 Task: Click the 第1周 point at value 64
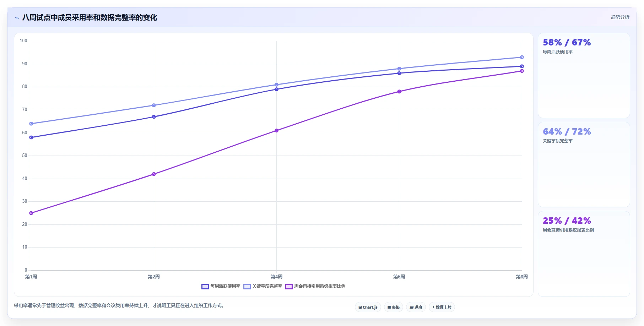pos(31,124)
